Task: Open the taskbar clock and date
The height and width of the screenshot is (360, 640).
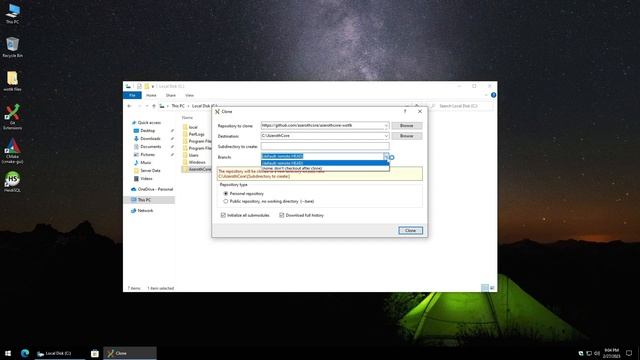Action: click(611, 353)
